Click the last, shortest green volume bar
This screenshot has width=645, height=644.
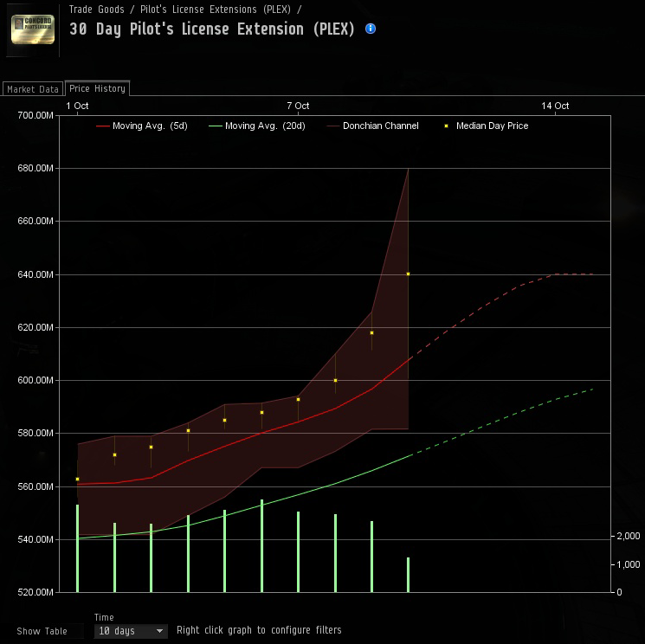[408, 575]
